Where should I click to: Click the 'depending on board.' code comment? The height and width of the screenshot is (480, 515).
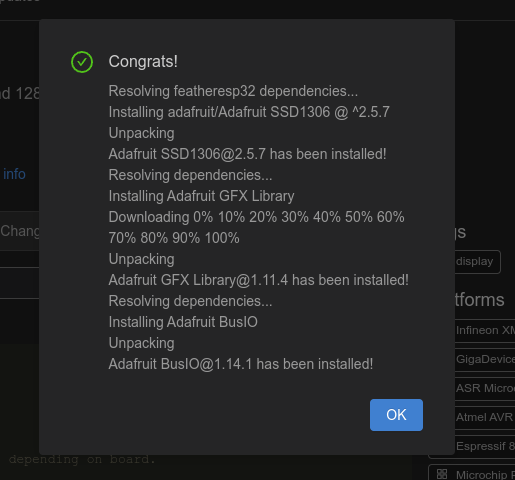coord(82,460)
